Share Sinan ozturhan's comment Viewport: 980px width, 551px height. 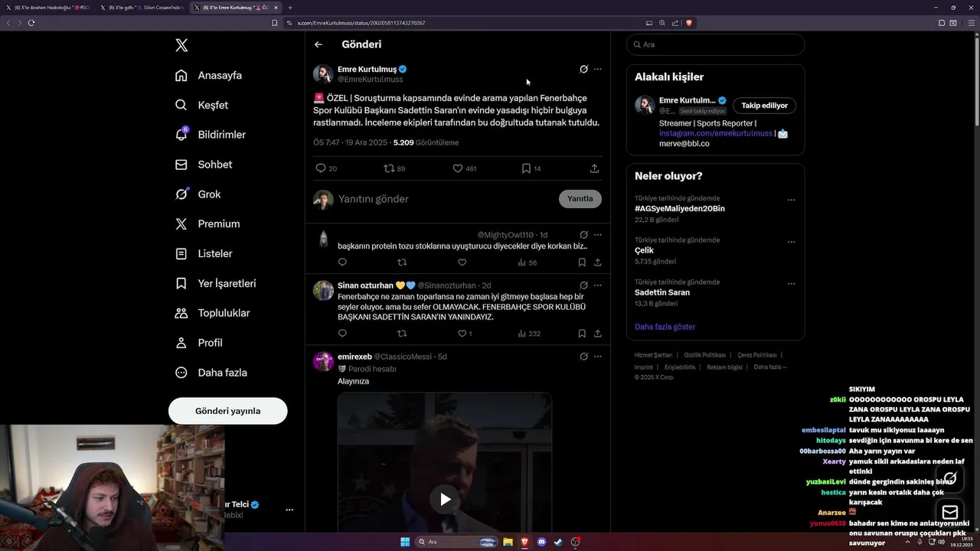point(597,334)
